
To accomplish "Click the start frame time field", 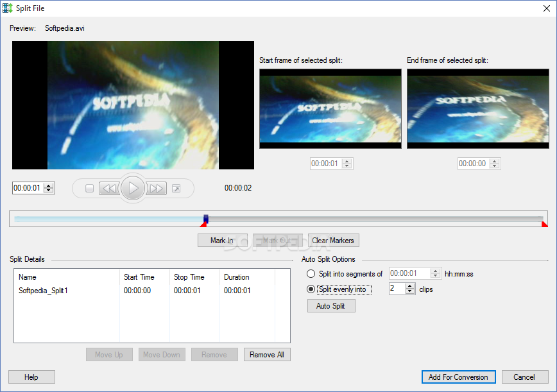I will click(x=326, y=164).
